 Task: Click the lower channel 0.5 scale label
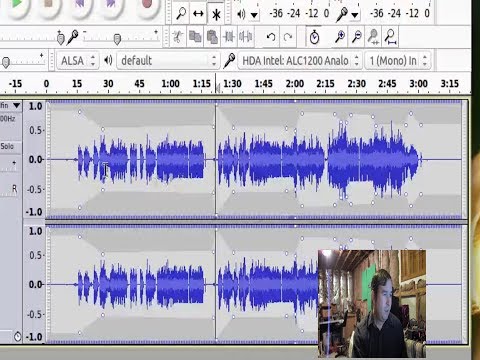36,256
